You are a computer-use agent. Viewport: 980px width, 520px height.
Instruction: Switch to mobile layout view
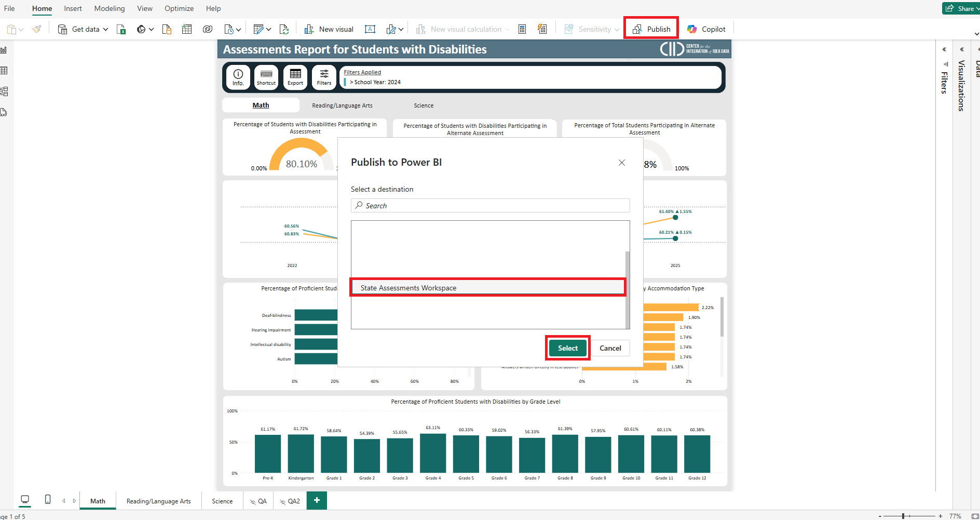[48, 500]
